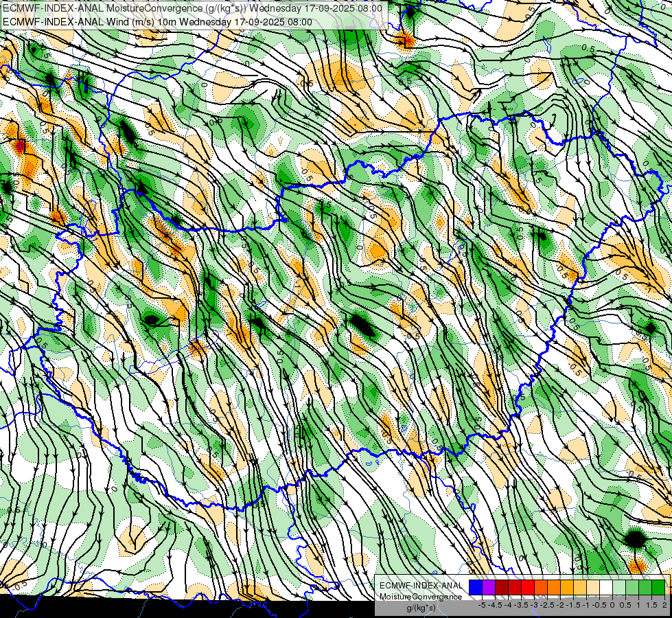This screenshot has width=672, height=618.
Task: Click the 'ECMWF-INDEX-ANAL' label in the legend box
Action: (x=421, y=586)
